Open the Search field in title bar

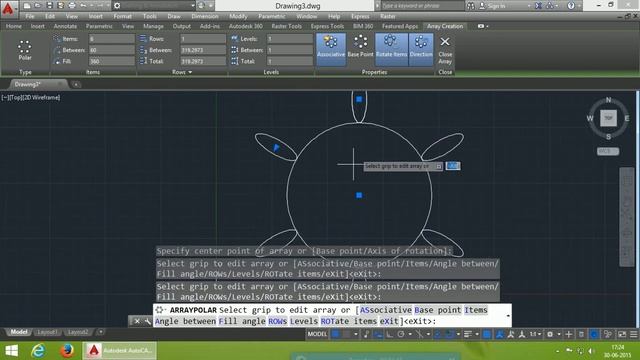[422, 6]
